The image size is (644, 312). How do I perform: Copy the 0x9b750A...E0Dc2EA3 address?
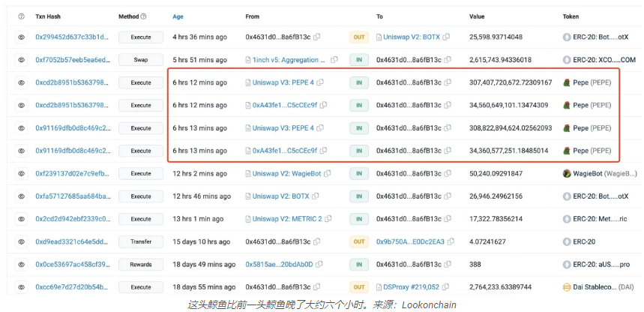tap(451, 241)
